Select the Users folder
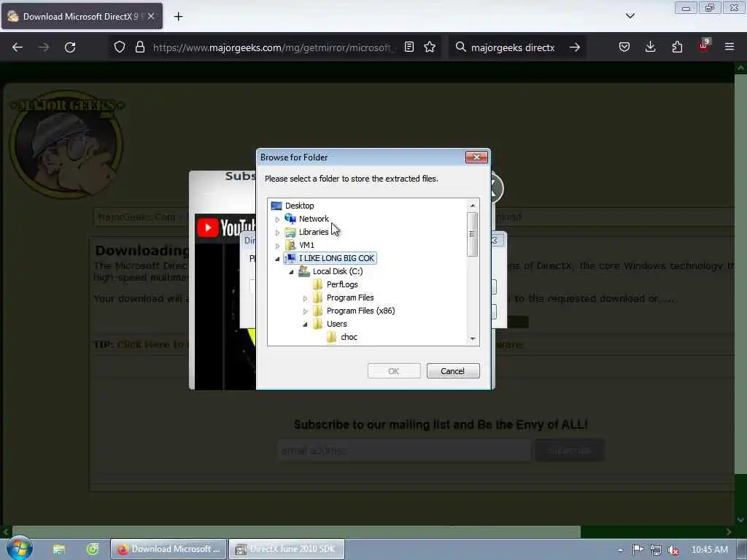The height and width of the screenshot is (560, 747). point(336,324)
